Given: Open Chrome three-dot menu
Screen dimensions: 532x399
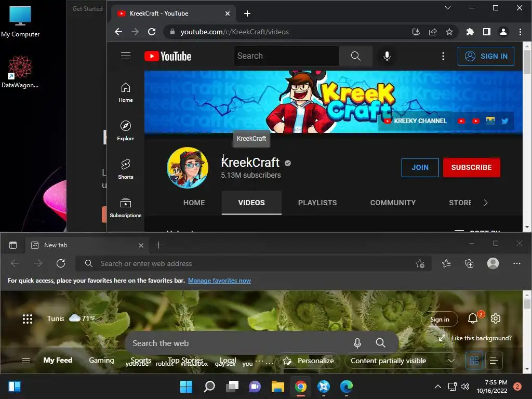Looking at the screenshot, I should (520, 32).
